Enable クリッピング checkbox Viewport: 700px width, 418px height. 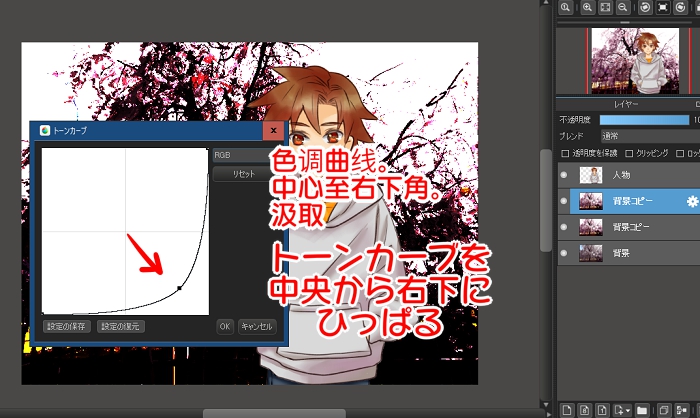[x=629, y=154]
